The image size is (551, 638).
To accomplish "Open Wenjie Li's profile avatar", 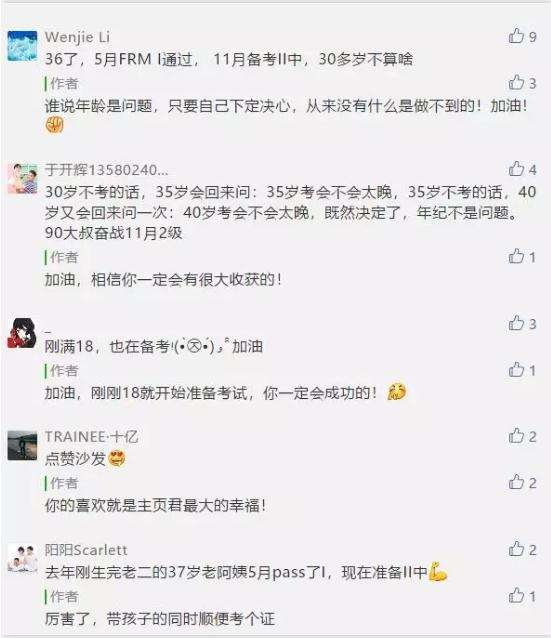I will pyautogui.click(x=22, y=46).
